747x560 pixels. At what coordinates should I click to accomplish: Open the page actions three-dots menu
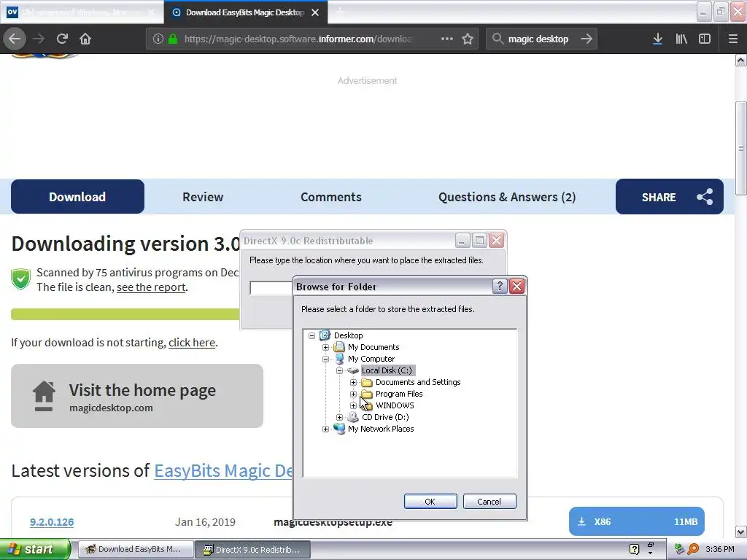[447, 39]
